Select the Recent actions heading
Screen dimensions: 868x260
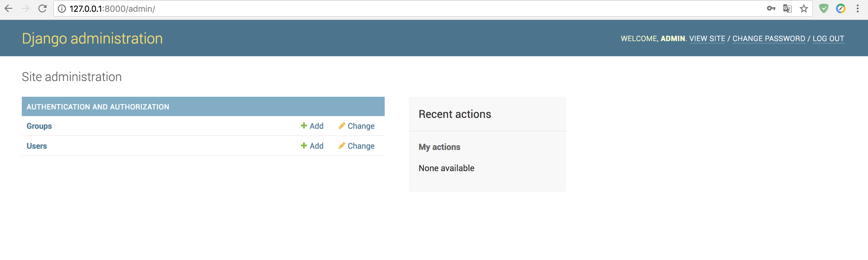(455, 114)
